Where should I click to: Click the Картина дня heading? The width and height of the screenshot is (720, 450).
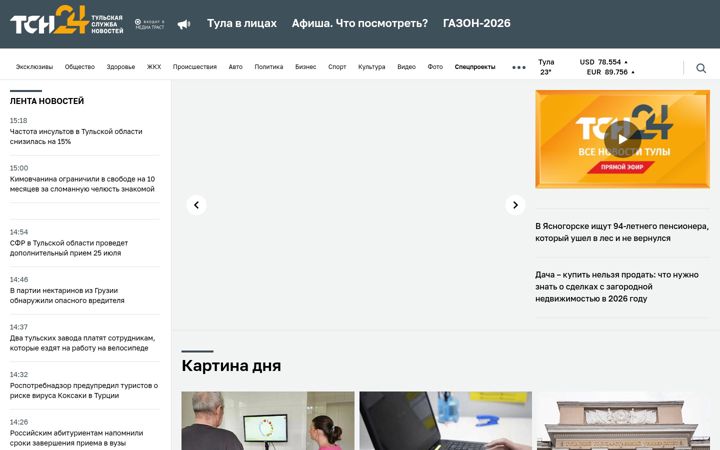pyautogui.click(x=231, y=366)
